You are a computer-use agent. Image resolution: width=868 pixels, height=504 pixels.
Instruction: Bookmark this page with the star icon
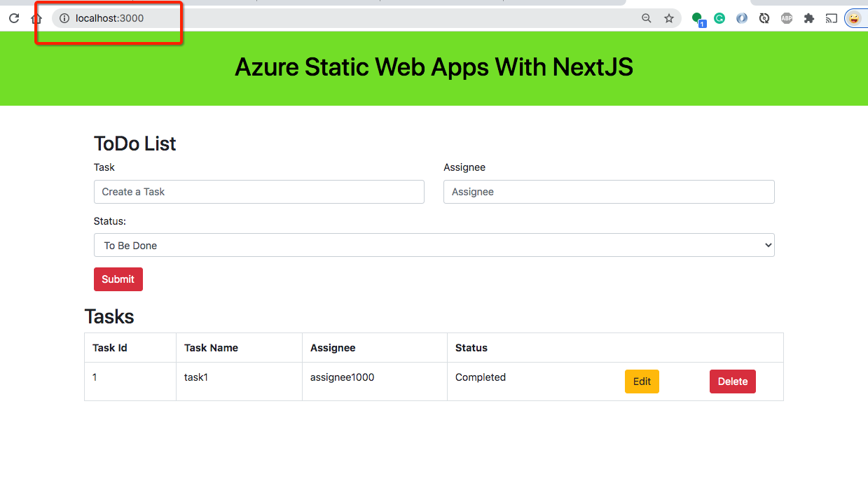[669, 18]
